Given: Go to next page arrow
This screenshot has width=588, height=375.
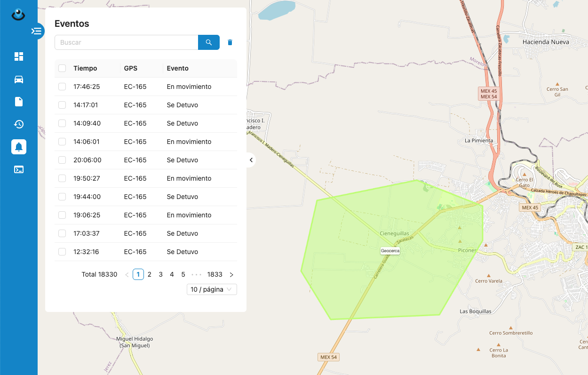Looking at the screenshot, I should (x=231, y=274).
